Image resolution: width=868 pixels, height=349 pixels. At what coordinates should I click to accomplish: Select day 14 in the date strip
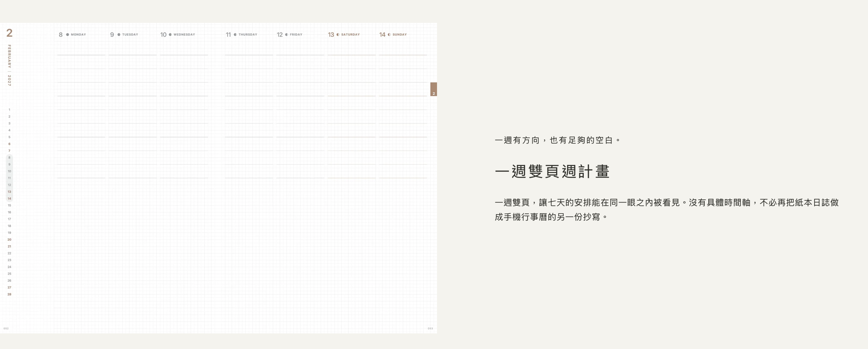click(9, 199)
